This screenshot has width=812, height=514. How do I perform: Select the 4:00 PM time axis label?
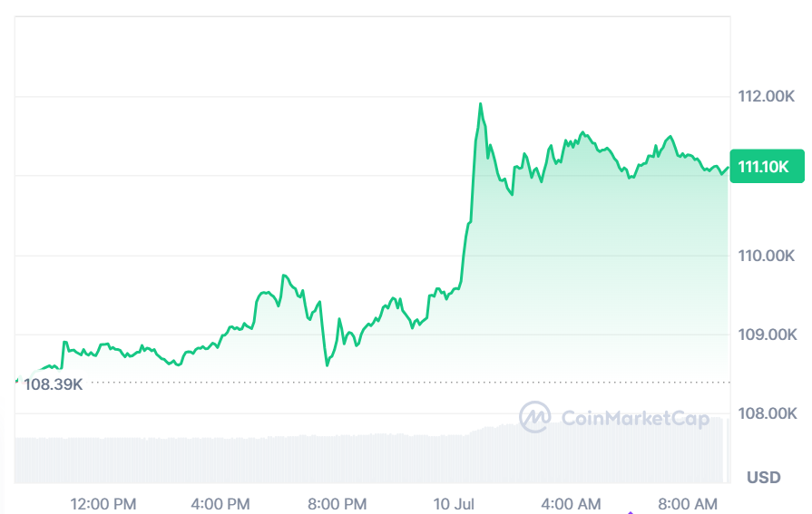(x=220, y=504)
